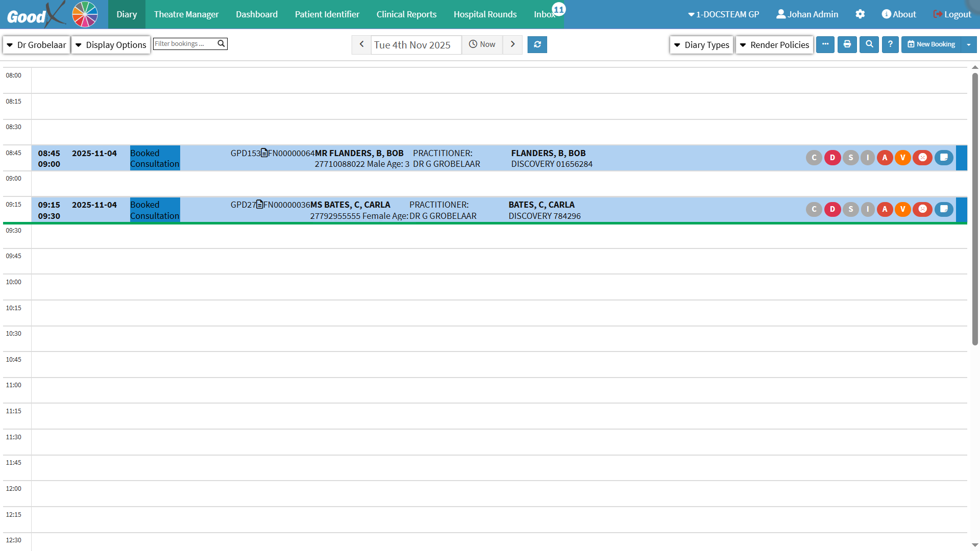The height and width of the screenshot is (551, 980).
Task: Click the Now button
Action: [x=482, y=44]
